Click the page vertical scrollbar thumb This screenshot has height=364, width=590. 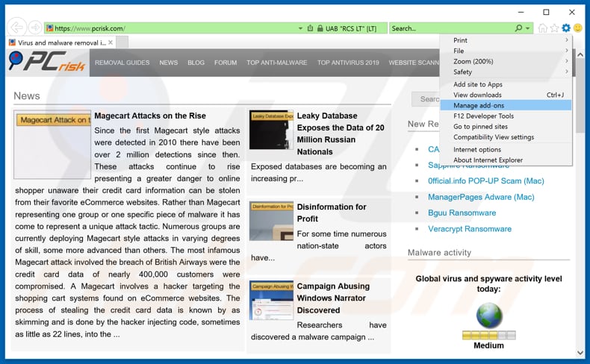[580, 95]
